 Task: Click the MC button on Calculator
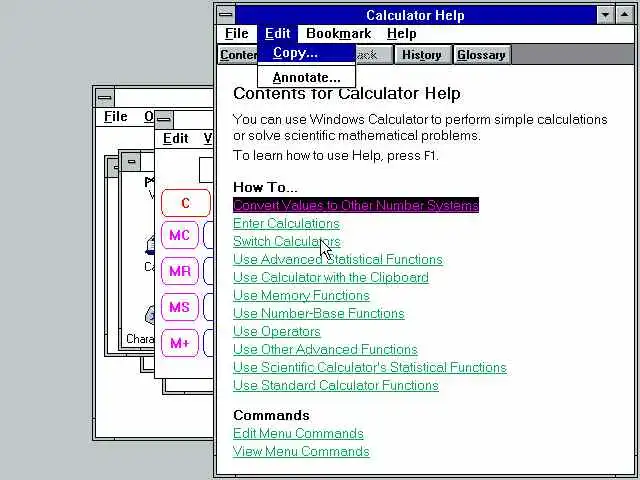tap(180, 235)
